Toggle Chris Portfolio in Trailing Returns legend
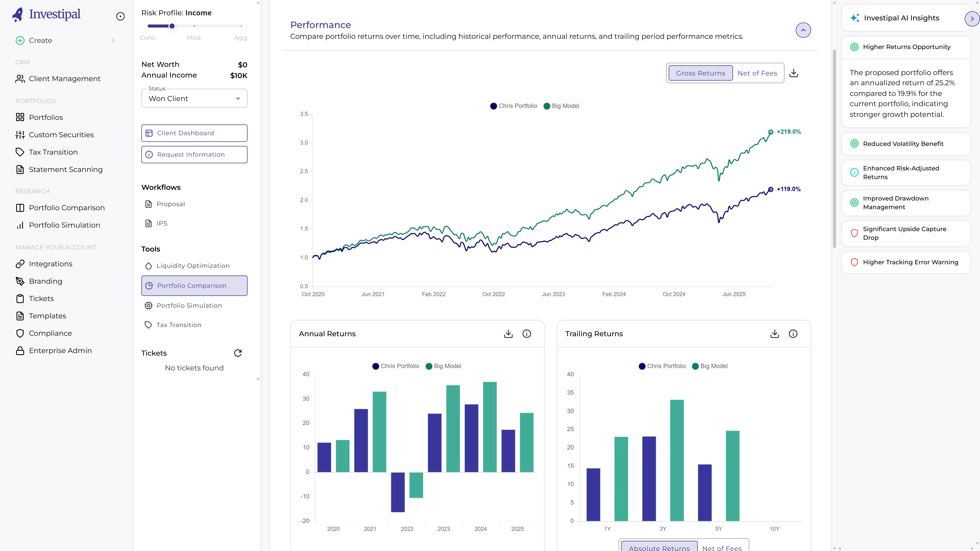The height and width of the screenshot is (551, 980). (662, 366)
